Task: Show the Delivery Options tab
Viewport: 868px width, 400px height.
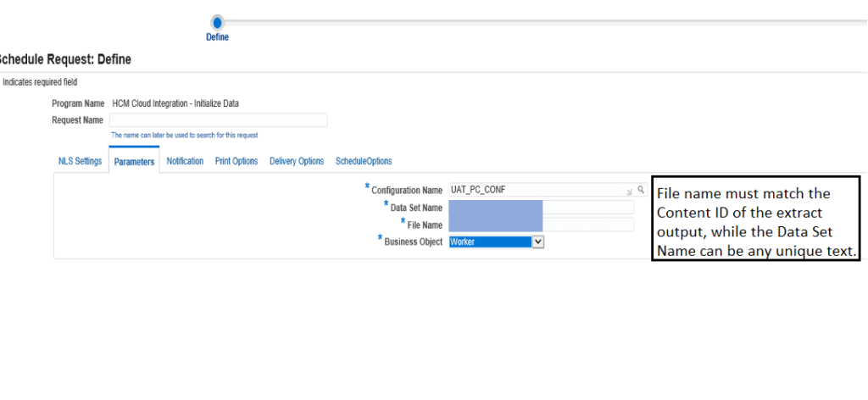Action: [297, 161]
